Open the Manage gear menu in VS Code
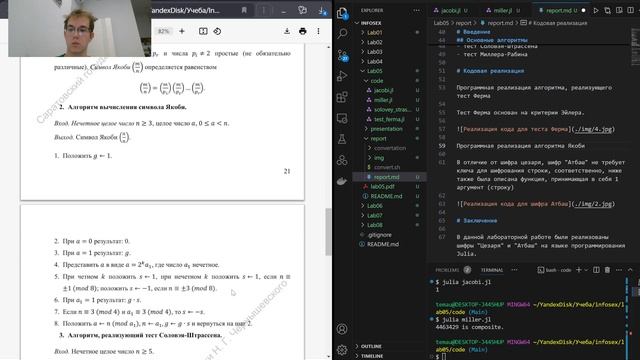The width and height of the screenshot is (640, 360). 342,349
